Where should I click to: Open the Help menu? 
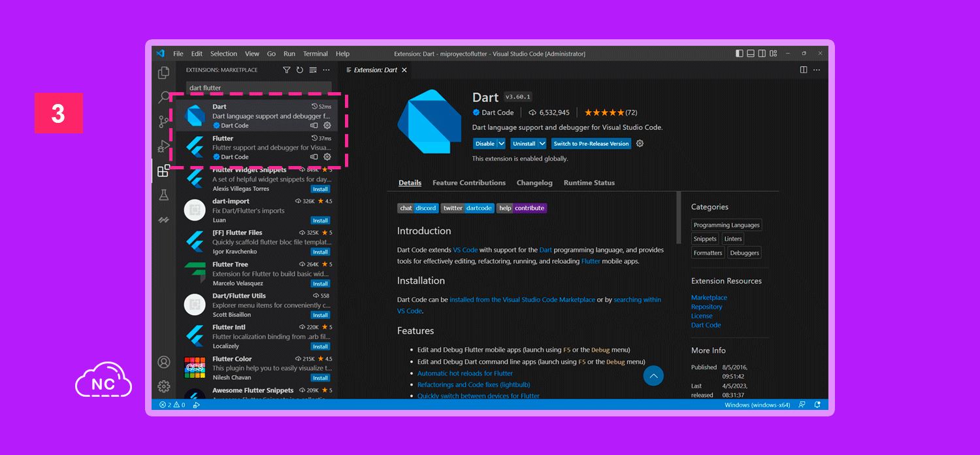[x=342, y=54]
